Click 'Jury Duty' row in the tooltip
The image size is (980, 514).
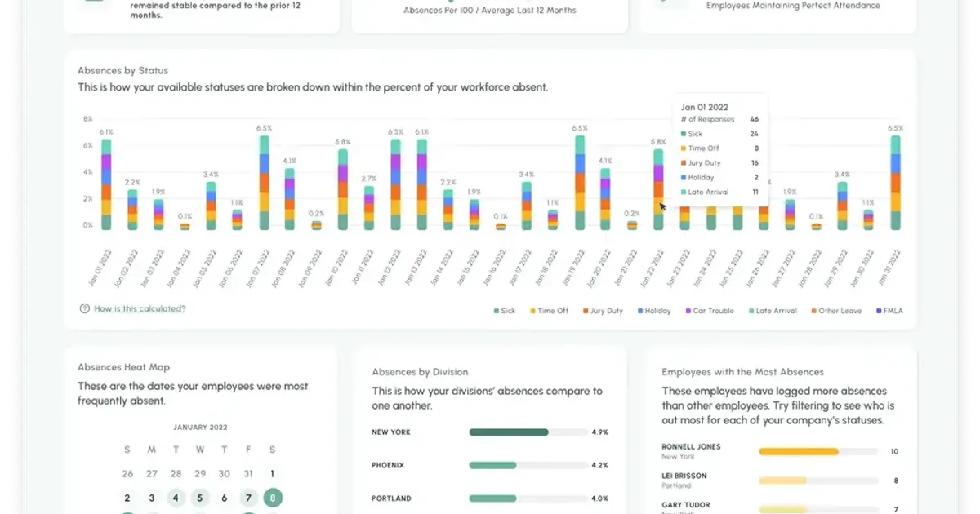click(x=719, y=163)
